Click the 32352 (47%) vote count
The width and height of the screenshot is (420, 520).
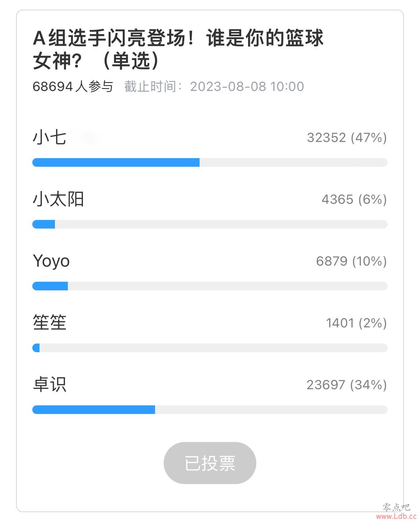347,138
